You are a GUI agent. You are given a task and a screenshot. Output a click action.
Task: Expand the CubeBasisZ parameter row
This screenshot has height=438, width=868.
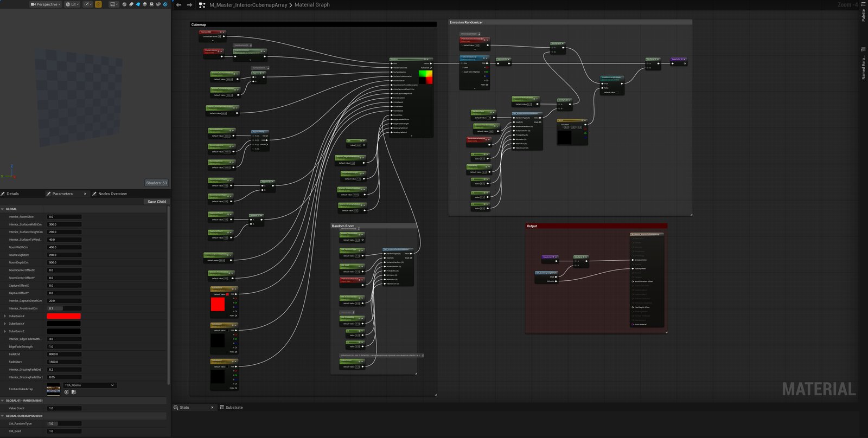click(5, 331)
